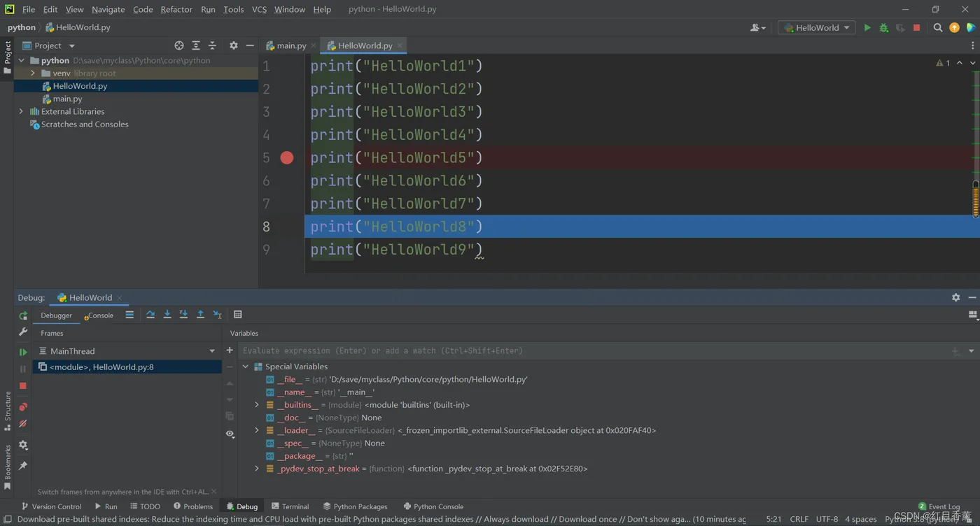Click the Rerun HelloWorld debug icon
The image size is (980, 526).
[23, 315]
